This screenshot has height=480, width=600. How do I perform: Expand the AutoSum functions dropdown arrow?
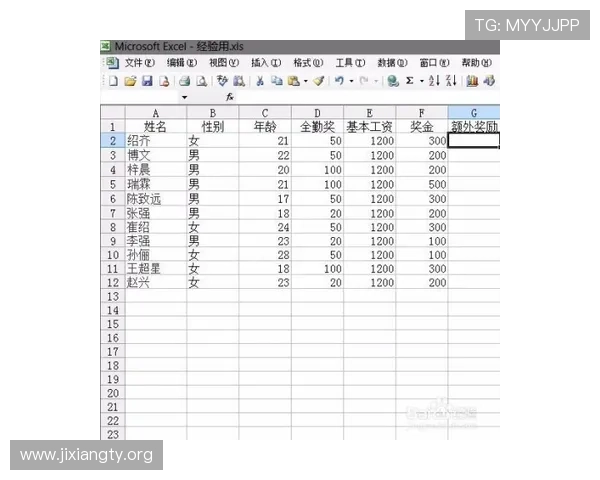click(x=422, y=81)
